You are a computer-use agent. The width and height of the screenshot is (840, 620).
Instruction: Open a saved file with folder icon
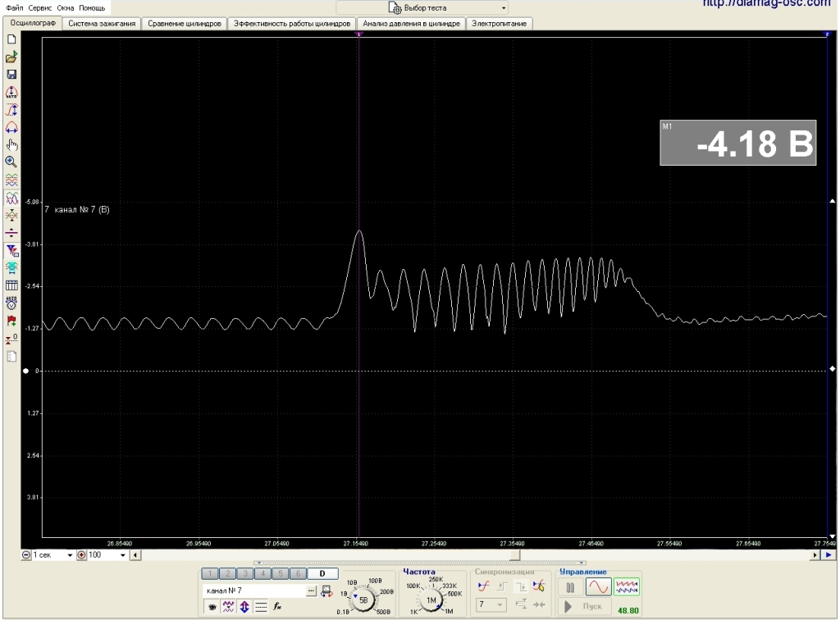[11, 57]
